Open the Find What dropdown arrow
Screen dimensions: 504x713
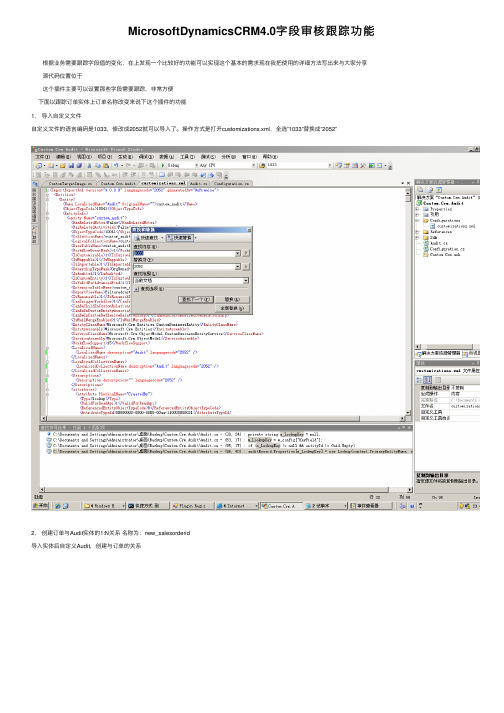(237, 253)
